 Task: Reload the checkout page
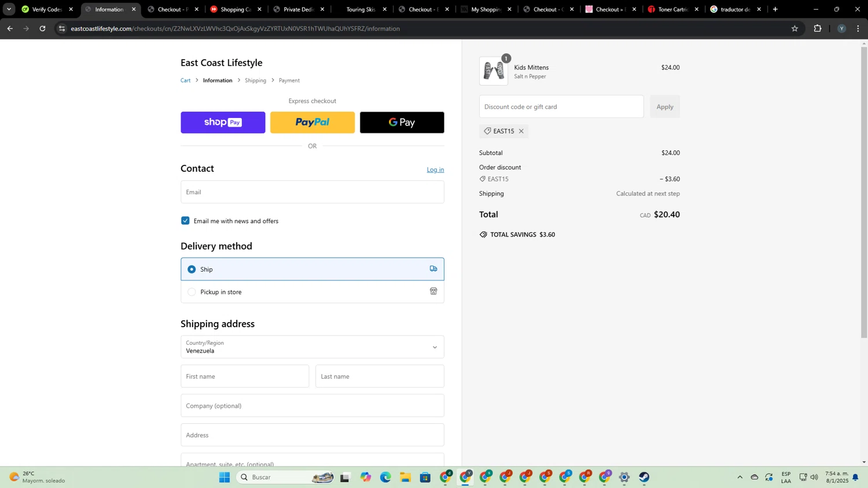[x=42, y=28]
